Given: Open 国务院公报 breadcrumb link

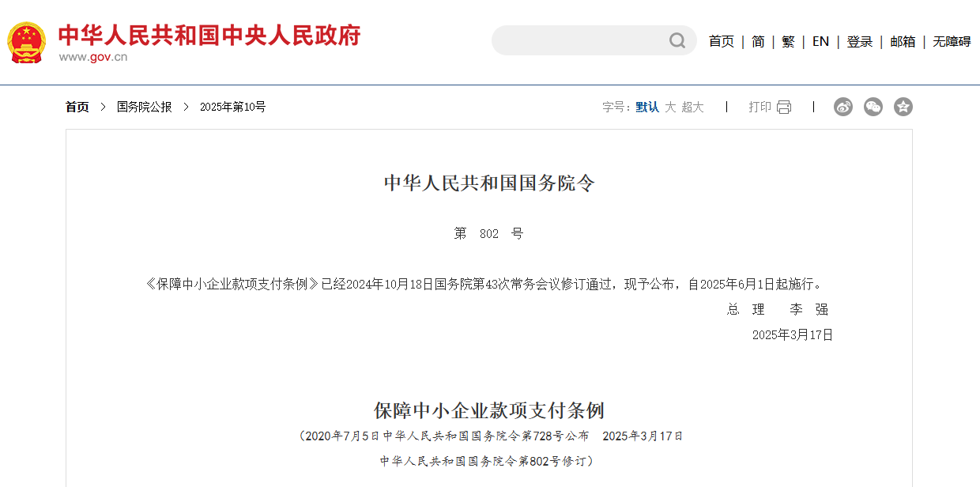Looking at the screenshot, I should point(145,107).
